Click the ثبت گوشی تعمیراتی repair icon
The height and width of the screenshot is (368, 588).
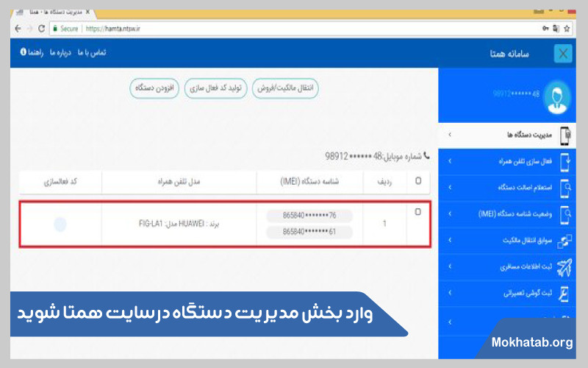click(564, 294)
